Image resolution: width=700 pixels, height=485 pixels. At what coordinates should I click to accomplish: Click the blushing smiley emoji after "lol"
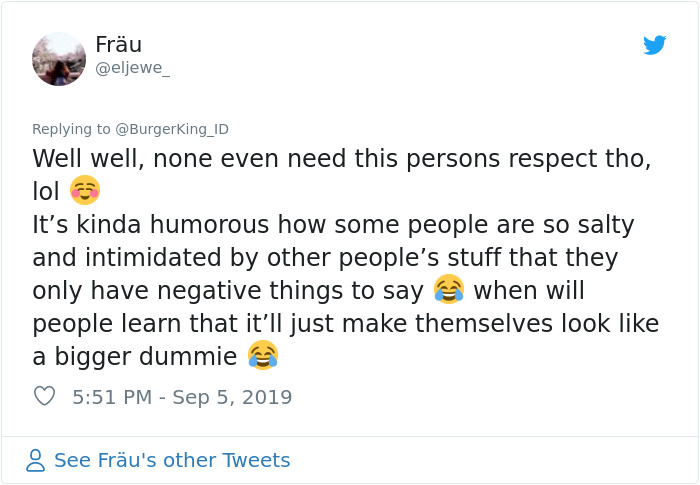(x=85, y=190)
